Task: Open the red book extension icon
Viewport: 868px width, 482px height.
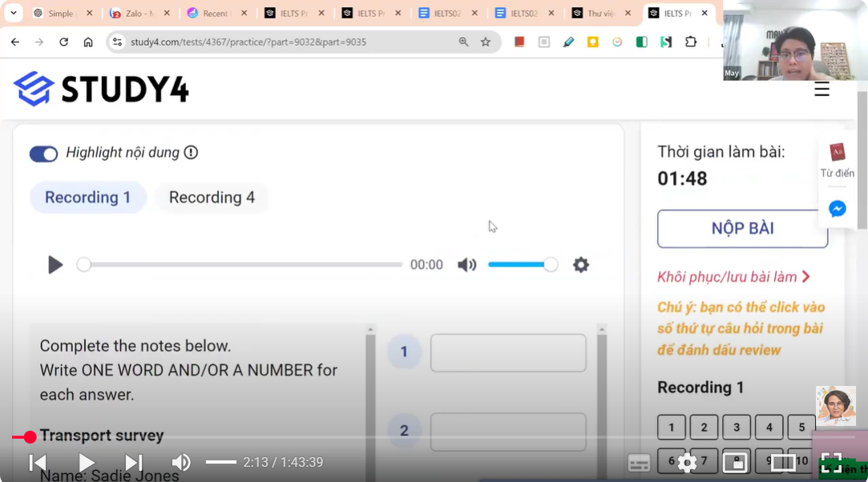Action: [x=519, y=42]
